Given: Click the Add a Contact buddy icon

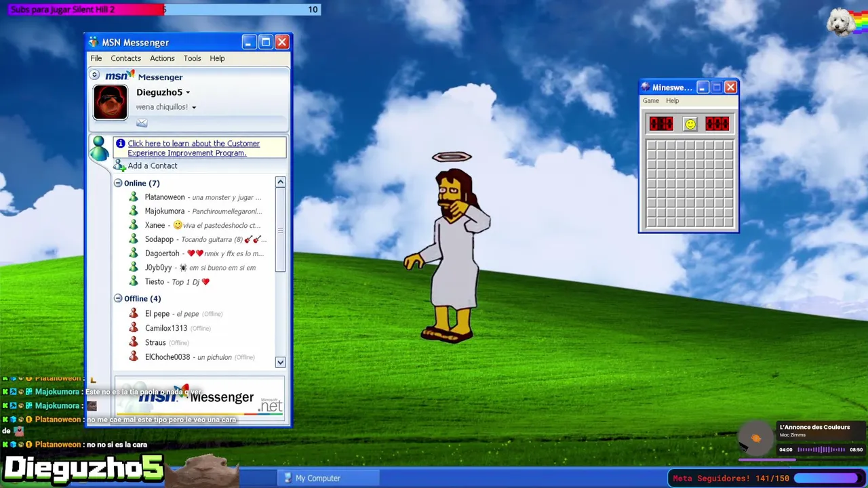Looking at the screenshot, I should click(x=119, y=165).
